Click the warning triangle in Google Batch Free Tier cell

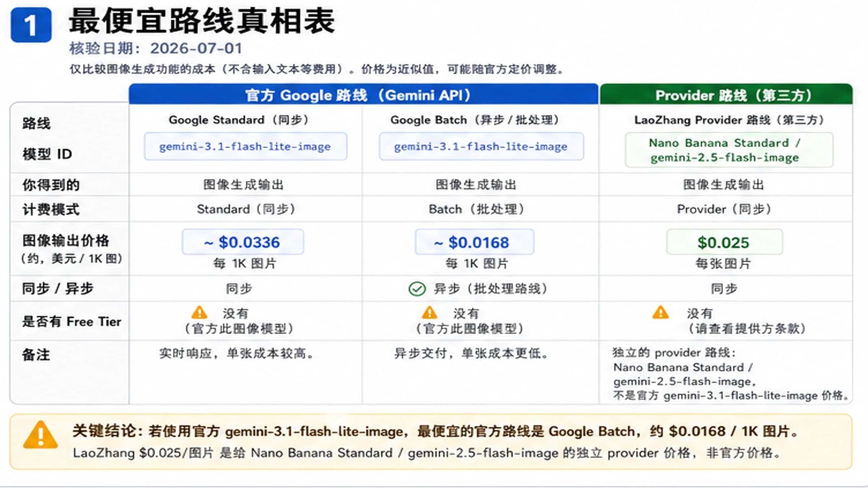[x=429, y=313]
